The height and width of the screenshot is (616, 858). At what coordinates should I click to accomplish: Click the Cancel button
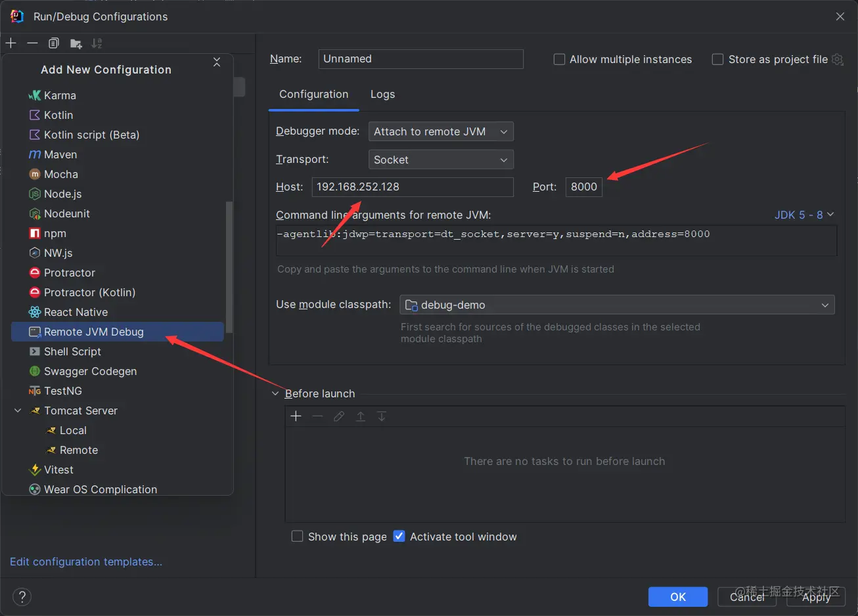click(748, 597)
